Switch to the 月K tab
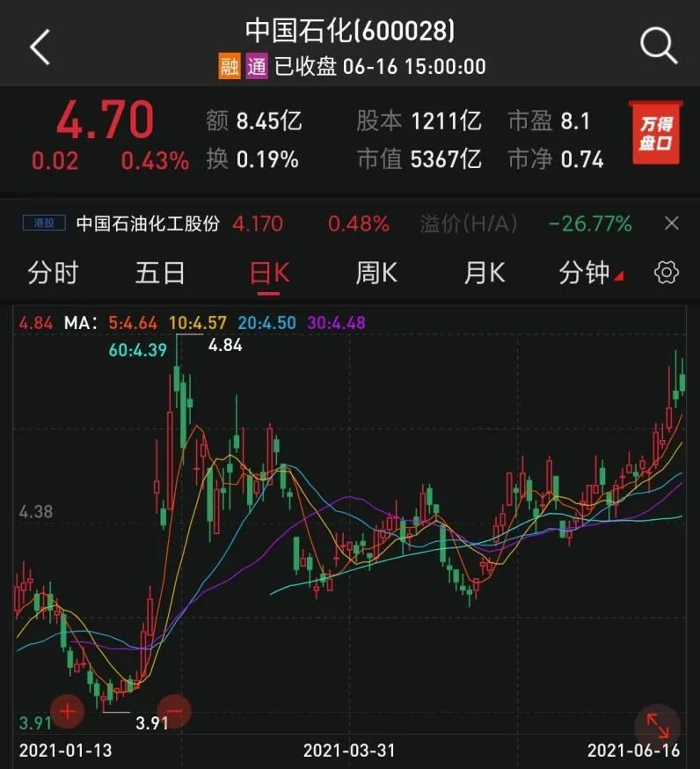Screen dimensions: 700x769 485,273
